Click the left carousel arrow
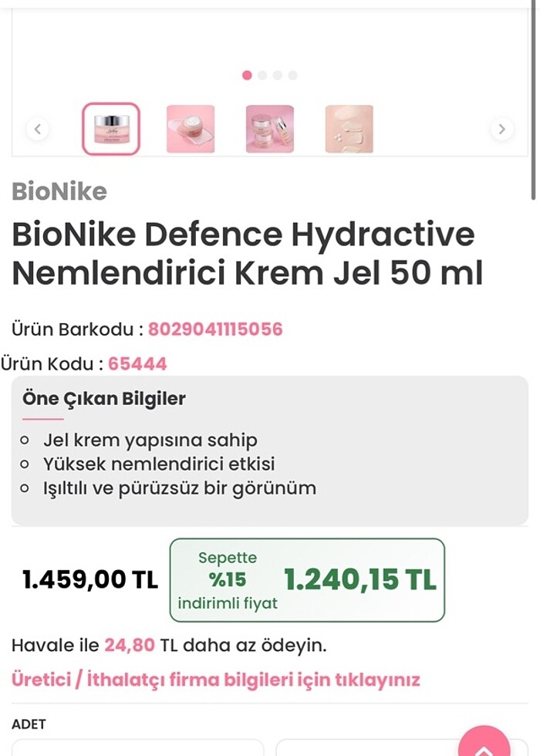The height and width of the screenshot is (756, 540). click(x=38, y=129)
